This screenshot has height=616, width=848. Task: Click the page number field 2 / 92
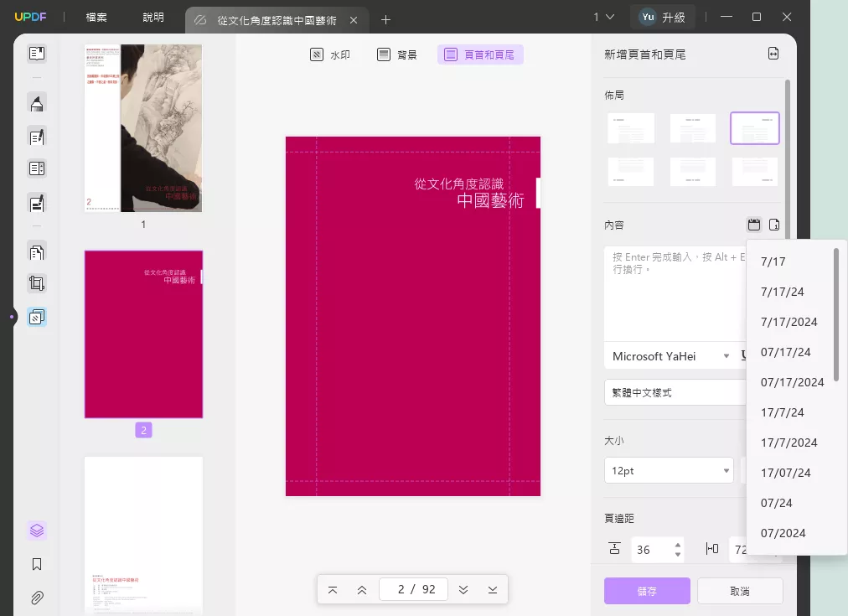point(414,589)
